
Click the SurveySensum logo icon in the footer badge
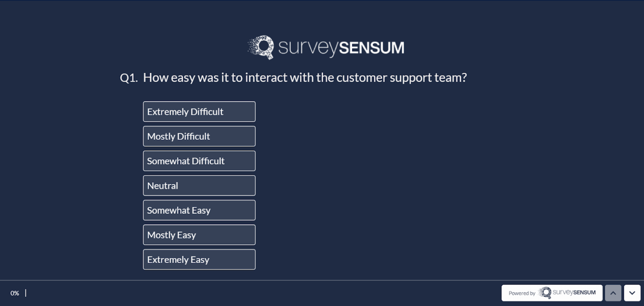click(x=546, y=293)
